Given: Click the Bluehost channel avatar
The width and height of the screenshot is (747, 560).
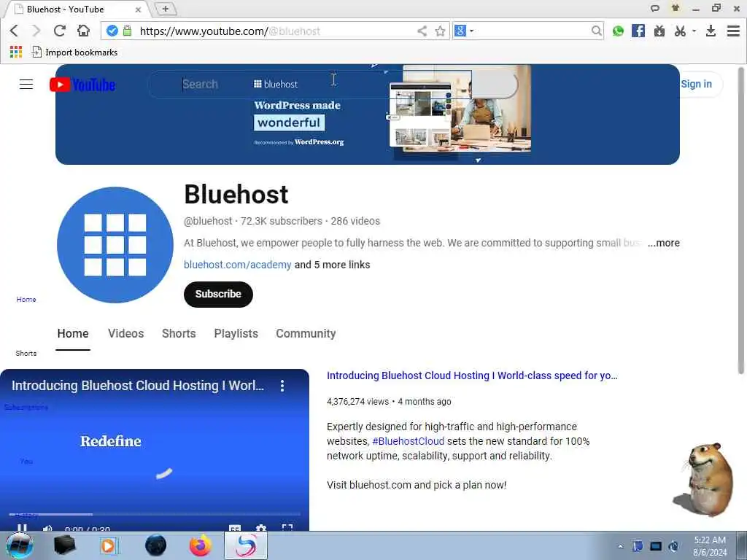Looking at the screenshot, I should 115,245.
